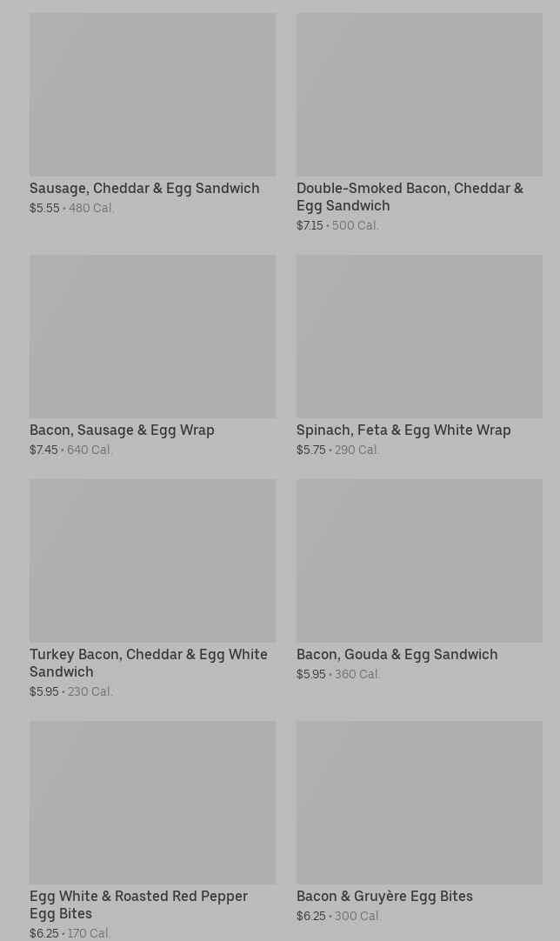Open Bacon, Gouda & Egg Sandwich image

419,560
